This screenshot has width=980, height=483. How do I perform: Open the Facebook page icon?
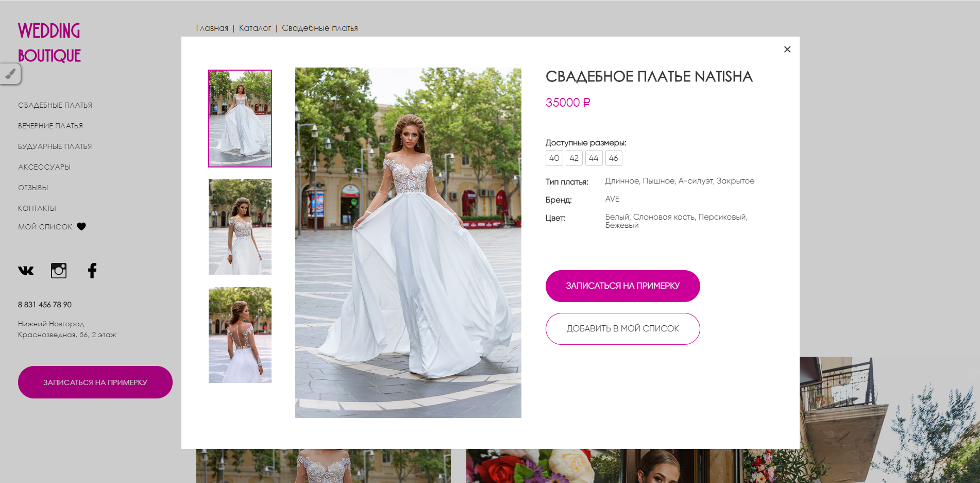[x=92, y=271]
